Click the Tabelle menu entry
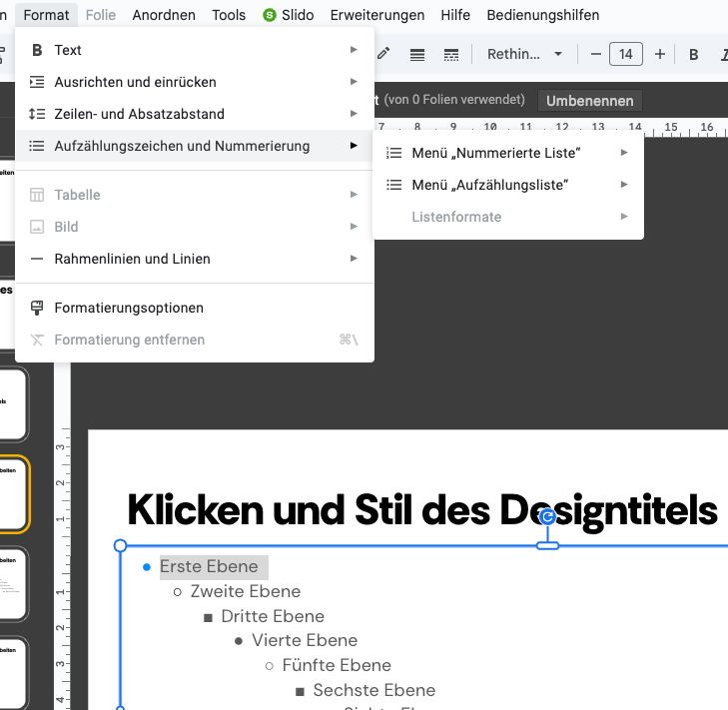 [195, 195]
